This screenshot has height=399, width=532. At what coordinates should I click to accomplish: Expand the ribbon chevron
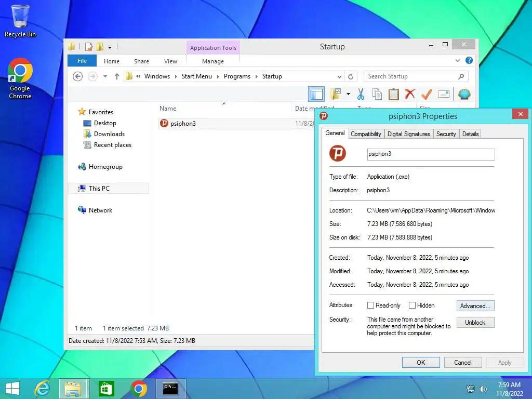click(x=457, y=61)
